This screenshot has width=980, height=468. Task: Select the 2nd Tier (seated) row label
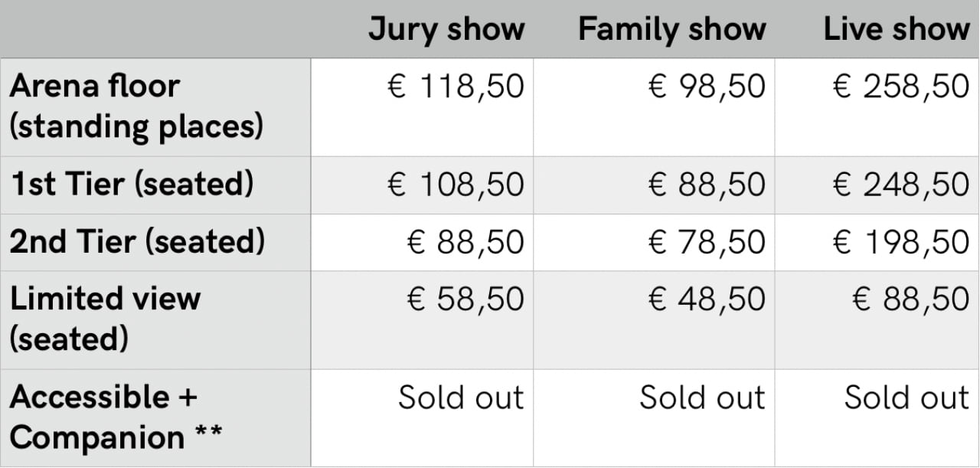(137, 242)
